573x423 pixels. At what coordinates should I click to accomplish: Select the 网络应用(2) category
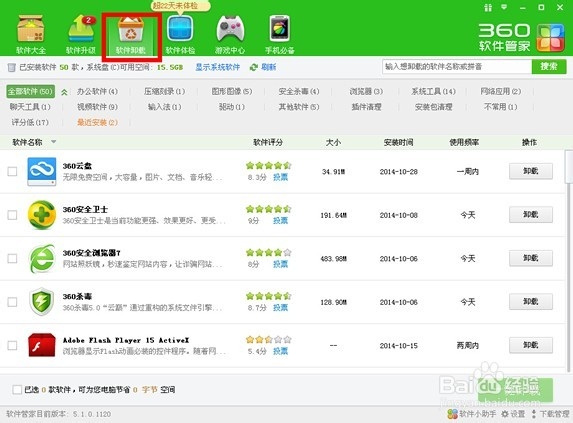[501, 91]
